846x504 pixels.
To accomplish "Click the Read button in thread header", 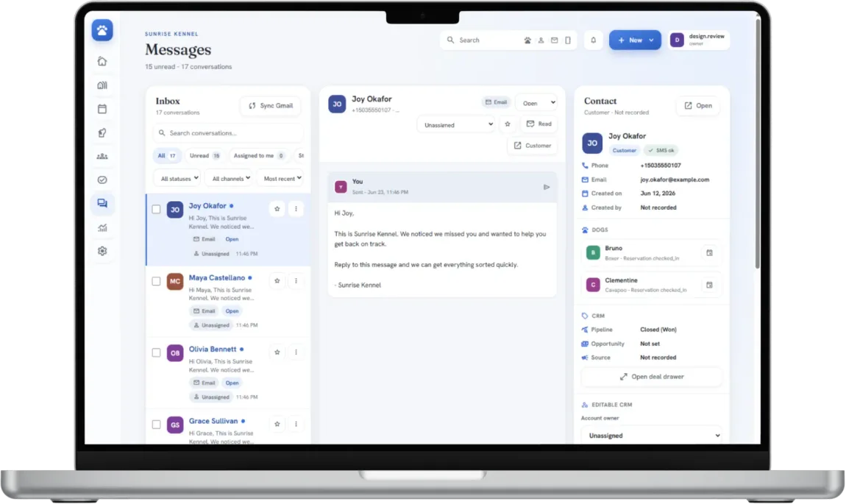I will click(x=538, y=124).
